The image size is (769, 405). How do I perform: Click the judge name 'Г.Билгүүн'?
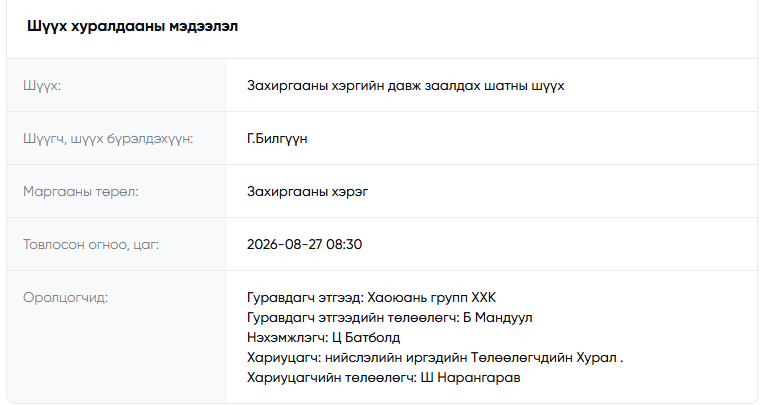277,139
